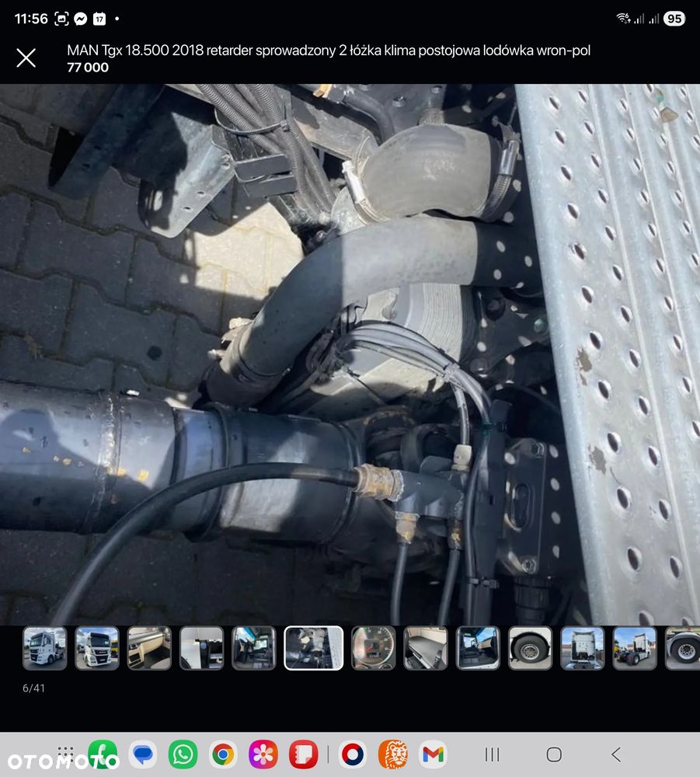The image size is (700, 777).
Task: Select the dashboard gauge thumbnail
Action: (x=374, y=648)
